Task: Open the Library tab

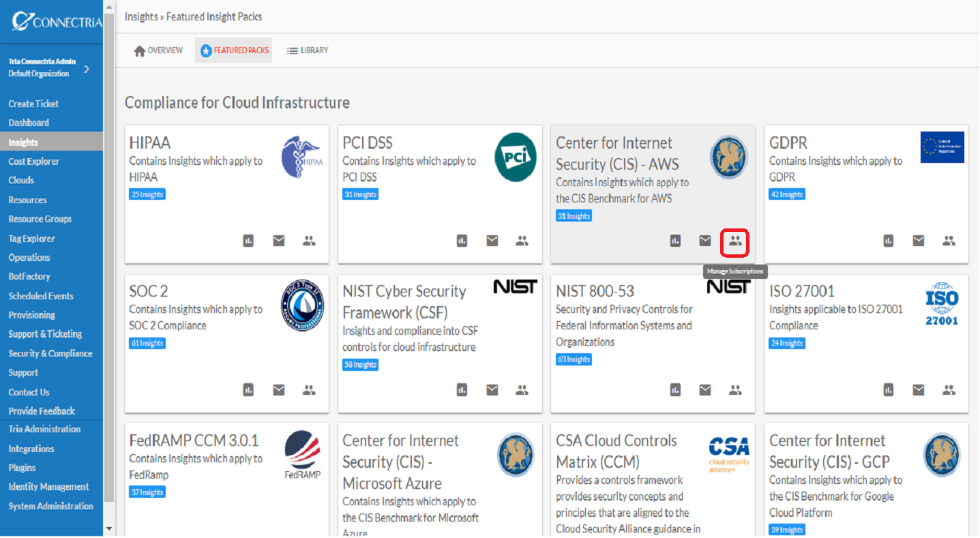Action: pos(308,50)
